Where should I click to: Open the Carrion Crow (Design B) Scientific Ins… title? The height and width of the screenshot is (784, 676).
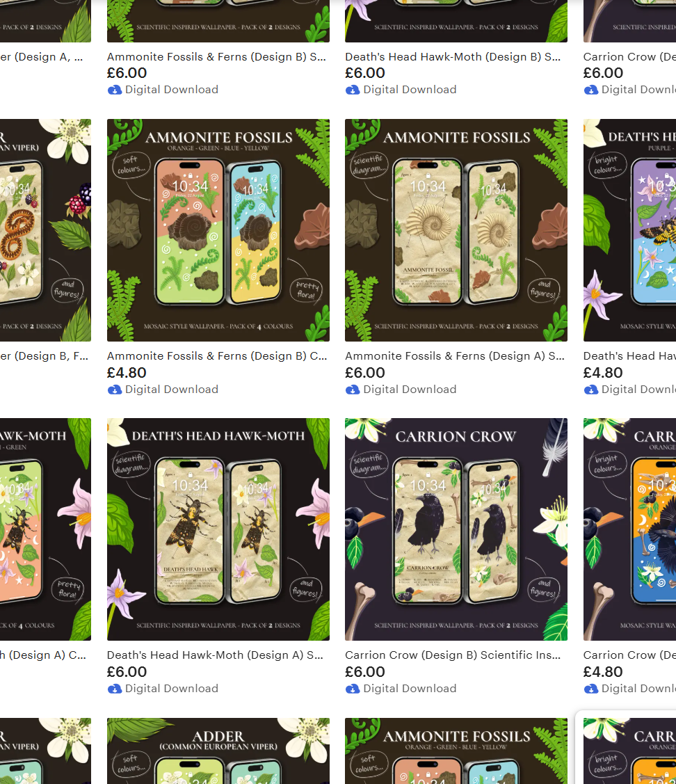[453, 655]
